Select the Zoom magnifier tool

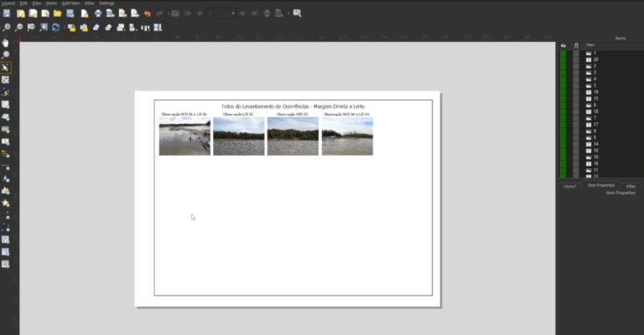(5, 55)
